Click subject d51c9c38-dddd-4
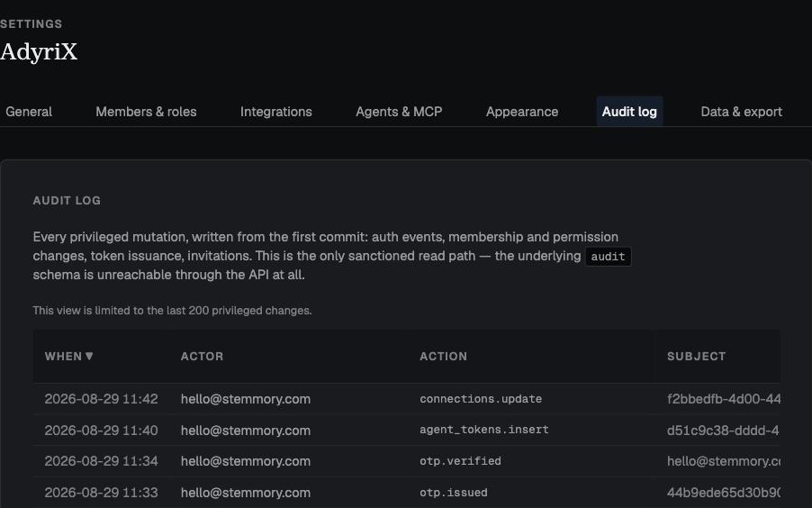 pos(723,431)
